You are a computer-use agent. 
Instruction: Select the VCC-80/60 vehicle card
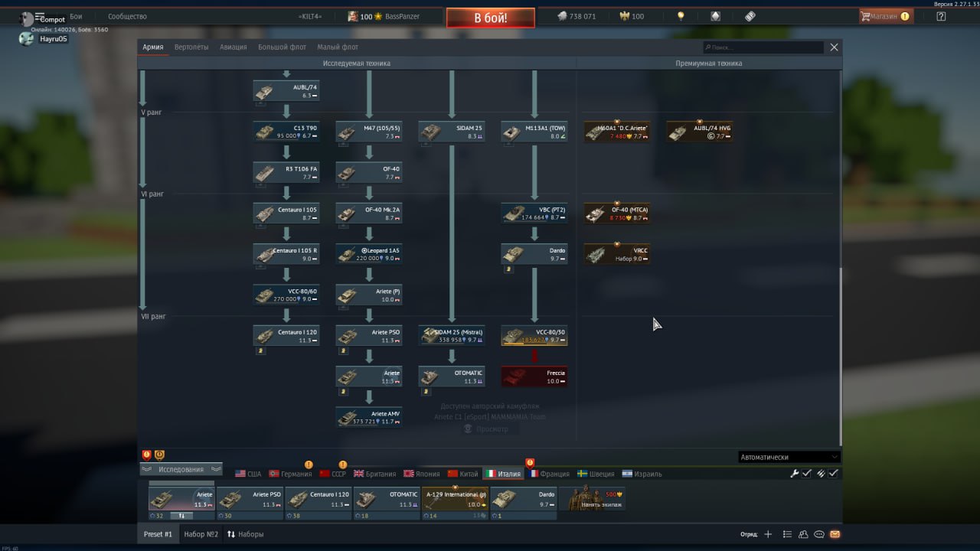[x=286, y=295]
